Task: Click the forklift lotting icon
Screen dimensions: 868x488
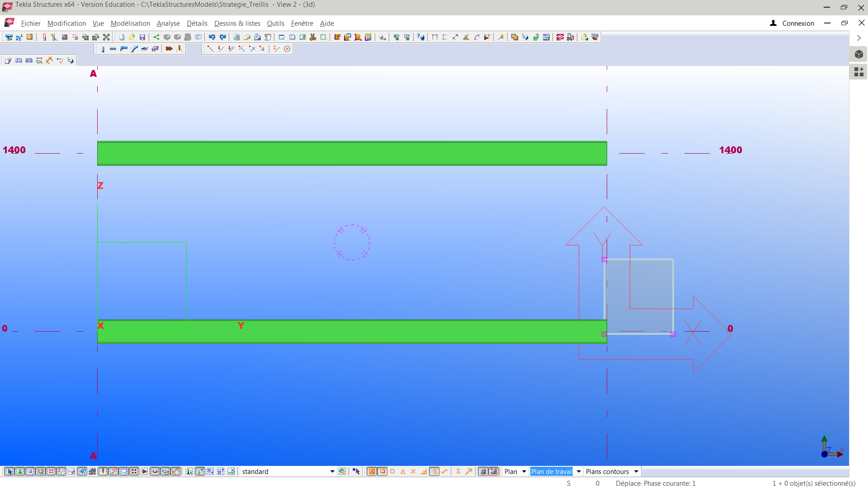Action: pyautogui.click(x=571, y=37)
